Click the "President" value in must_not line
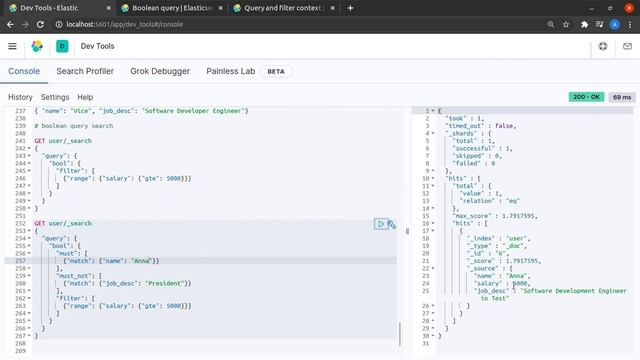This screenshot has height=360, width=640. (164, 283)
